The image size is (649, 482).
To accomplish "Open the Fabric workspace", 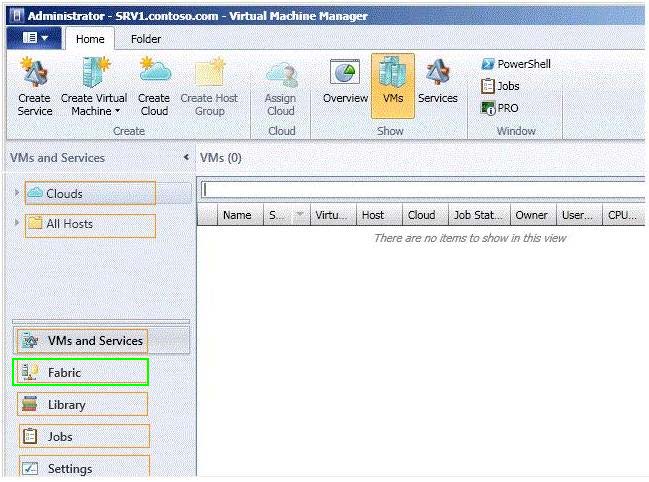I will pyautogui.click(x=80, y=372).
